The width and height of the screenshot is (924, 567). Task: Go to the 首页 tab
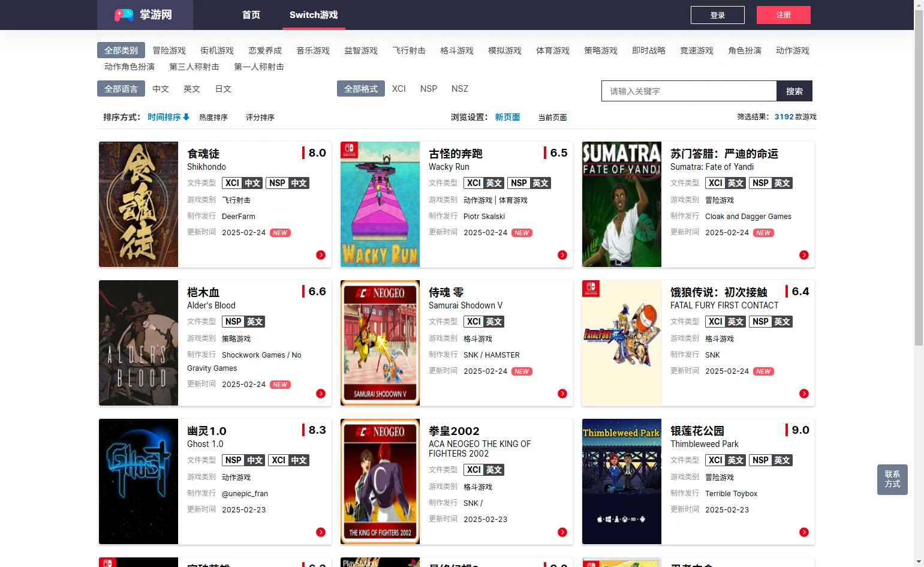pos(251,15)
